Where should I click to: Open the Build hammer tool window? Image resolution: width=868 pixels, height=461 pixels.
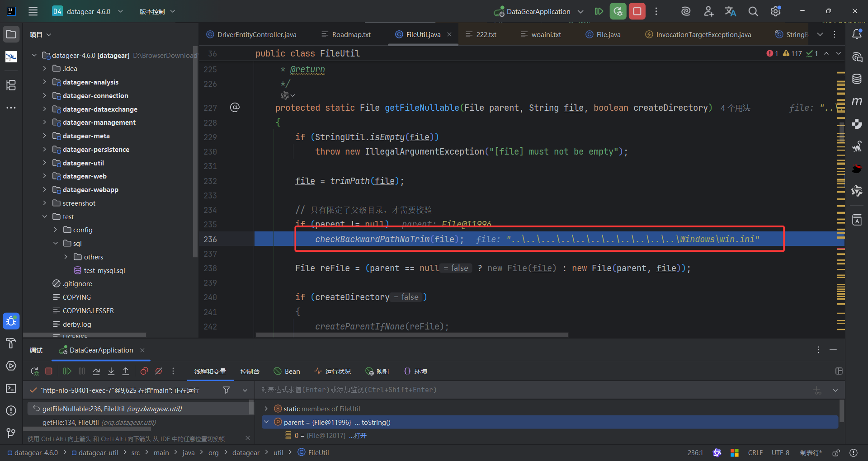pyautogui.click(x=11, y=343)
